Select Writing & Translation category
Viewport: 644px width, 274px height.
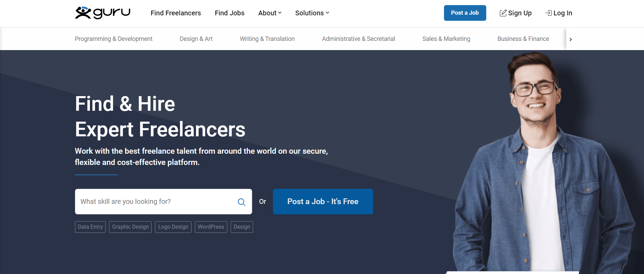(x=267, y=39)
